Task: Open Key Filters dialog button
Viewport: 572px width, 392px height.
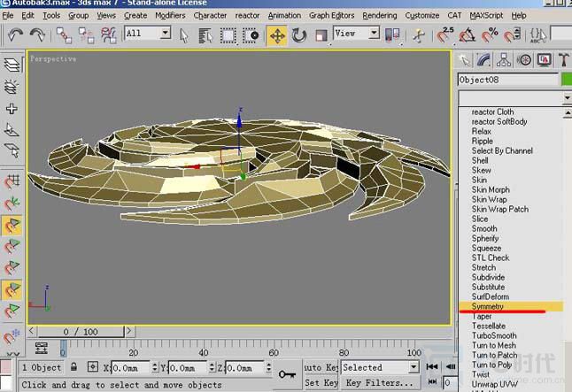Action: click(x=379, y=383)
